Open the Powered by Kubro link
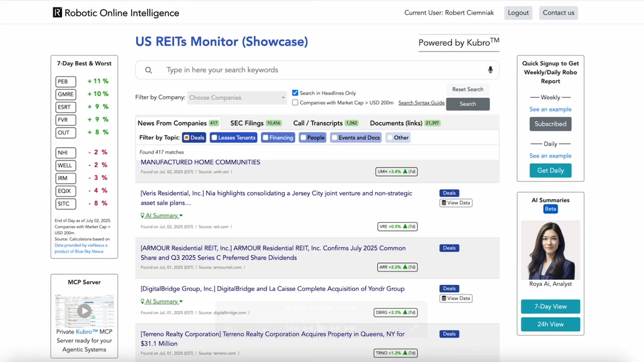 pos(459,43)
